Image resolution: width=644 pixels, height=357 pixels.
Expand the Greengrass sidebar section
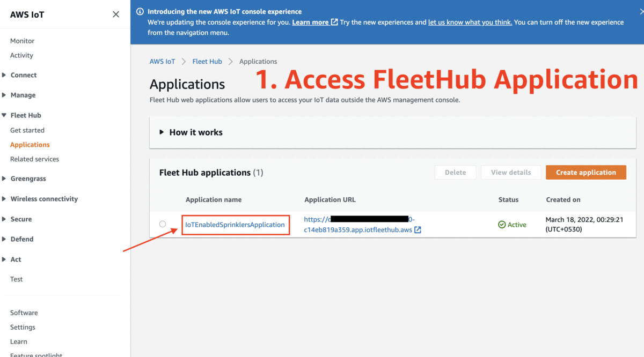pos(4,178)
